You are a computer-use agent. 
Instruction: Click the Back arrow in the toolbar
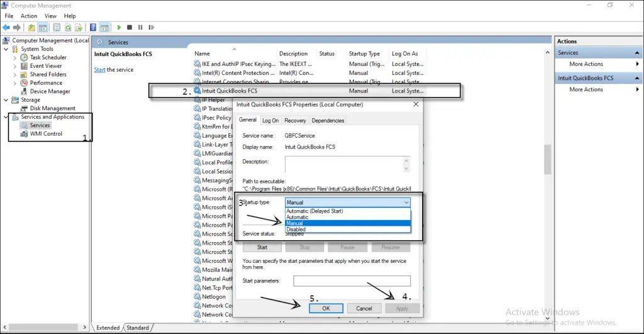[x=6, y=28]
